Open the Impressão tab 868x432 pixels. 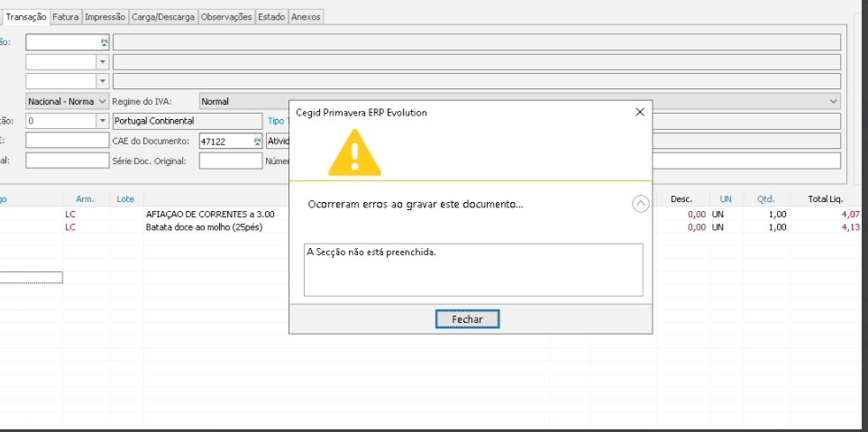pyautogui.click(x=105, y=17)
